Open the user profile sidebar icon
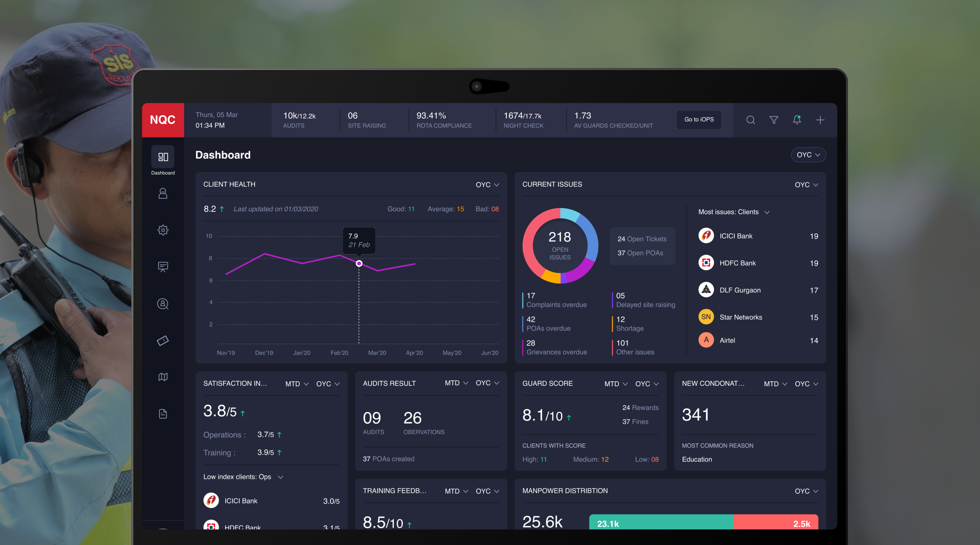The width and height of the screenshot is (980, 545). (163, 194)
